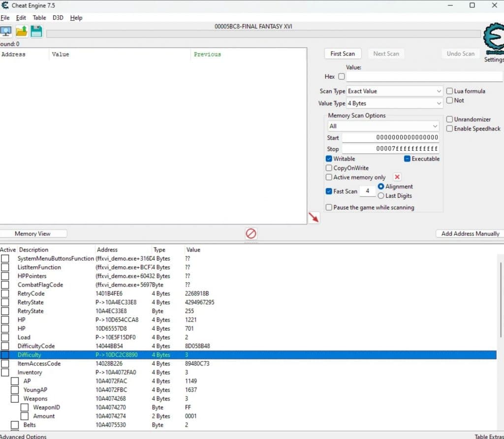
Task: Open the Scan Type dropdown
Action: [x=395, y=91]
